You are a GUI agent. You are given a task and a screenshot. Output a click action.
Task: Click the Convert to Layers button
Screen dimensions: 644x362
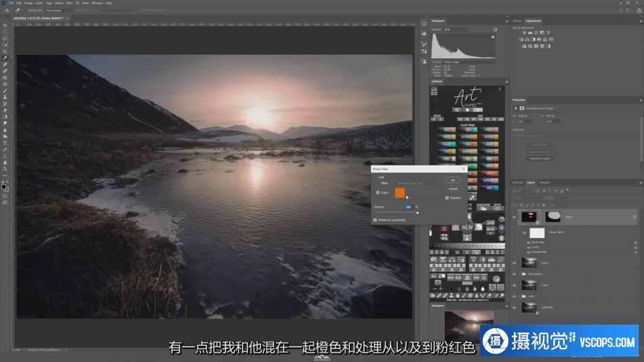click(x=540, y=158)
